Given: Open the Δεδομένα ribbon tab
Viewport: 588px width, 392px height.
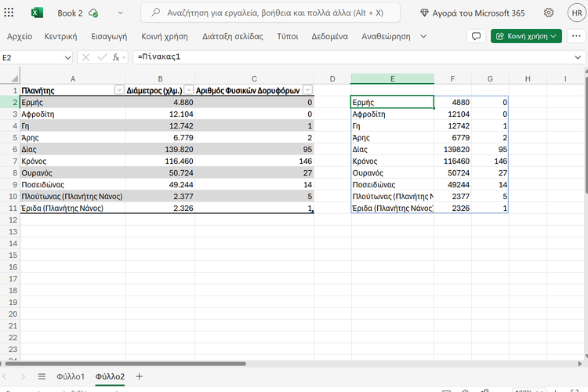Looking at the screenshot, I should 329,36.
